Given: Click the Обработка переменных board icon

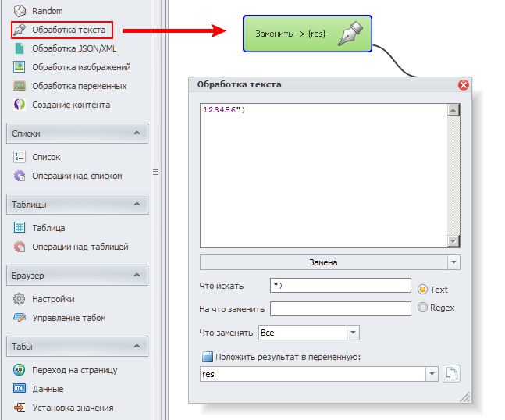Looking at the screenshot, I should [x=20, y=86].
